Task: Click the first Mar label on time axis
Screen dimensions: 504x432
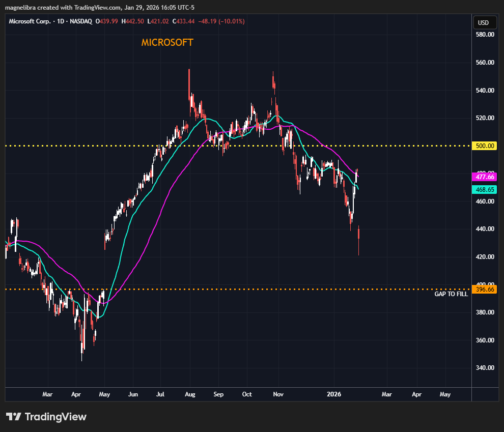Action: pyautogui.click(x=47, y=394)
